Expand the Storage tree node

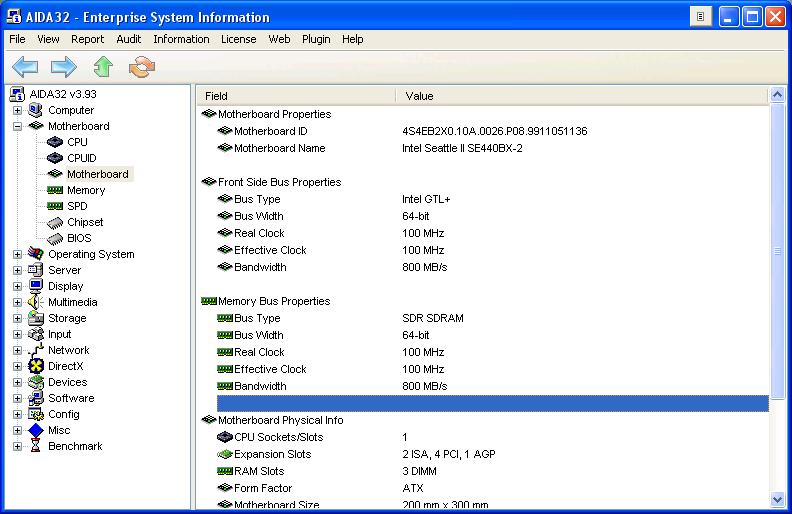(x=17, y=318)
